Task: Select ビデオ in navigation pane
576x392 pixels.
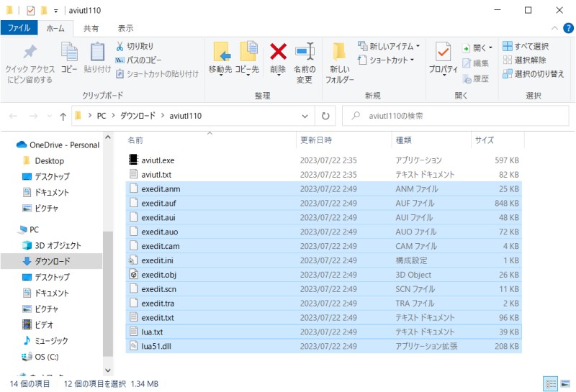Action: 38,325
